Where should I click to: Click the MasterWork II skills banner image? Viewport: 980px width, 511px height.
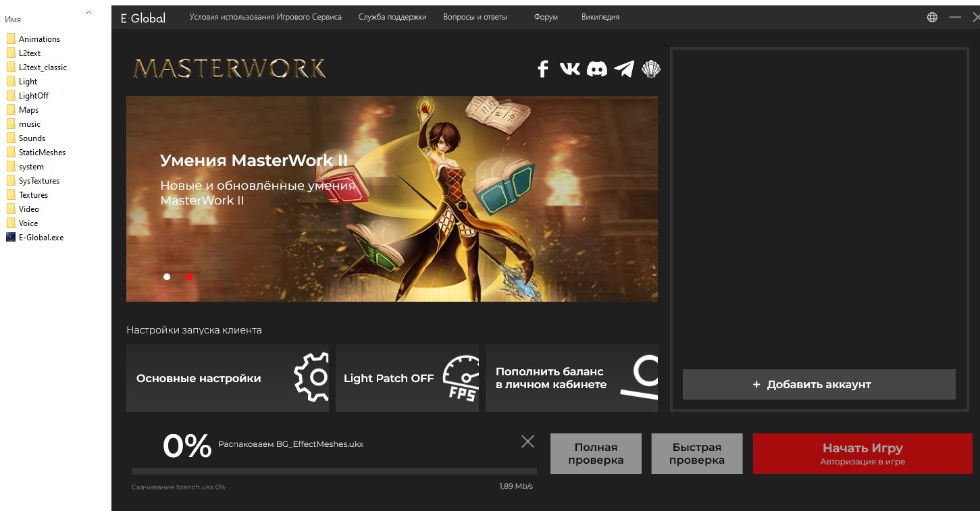[392, 198]
